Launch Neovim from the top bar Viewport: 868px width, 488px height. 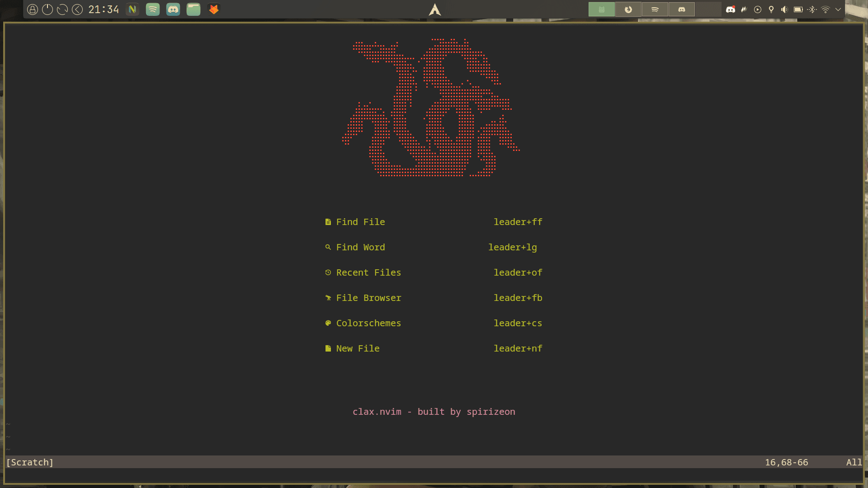click(132, 9)
